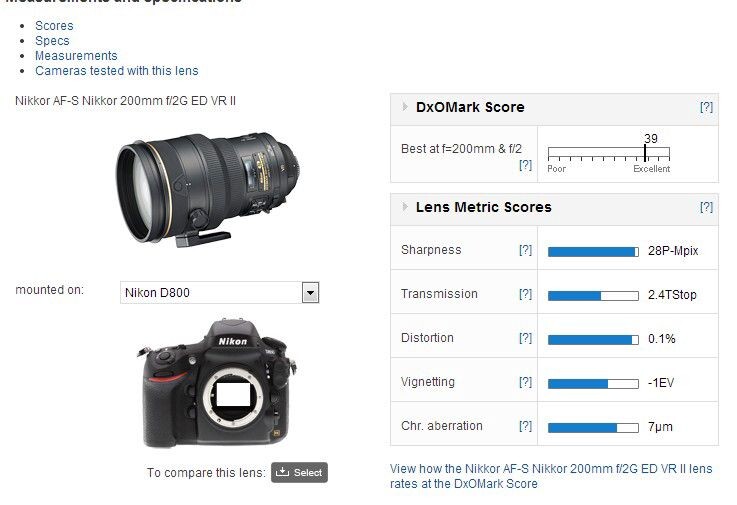The width and height of the screenshot is (737, 505).
Task: Open the Scores link
Action: click(54, 26)
